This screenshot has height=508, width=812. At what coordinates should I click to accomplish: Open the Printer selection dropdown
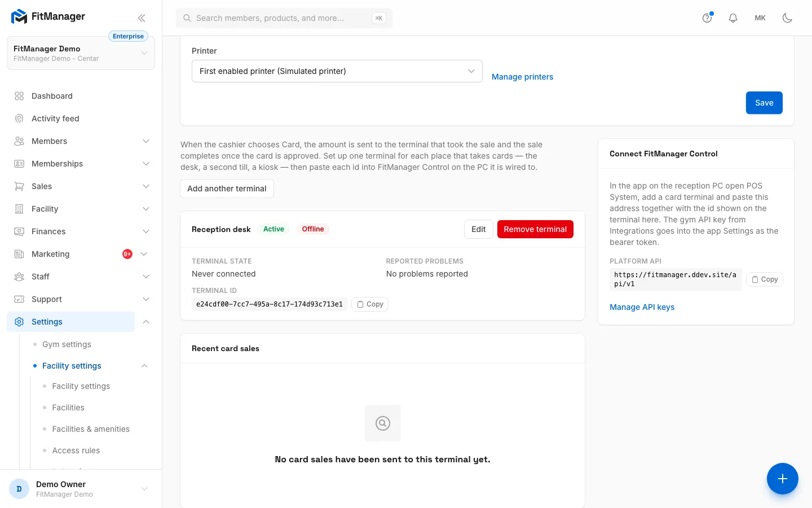coord(337,71)
